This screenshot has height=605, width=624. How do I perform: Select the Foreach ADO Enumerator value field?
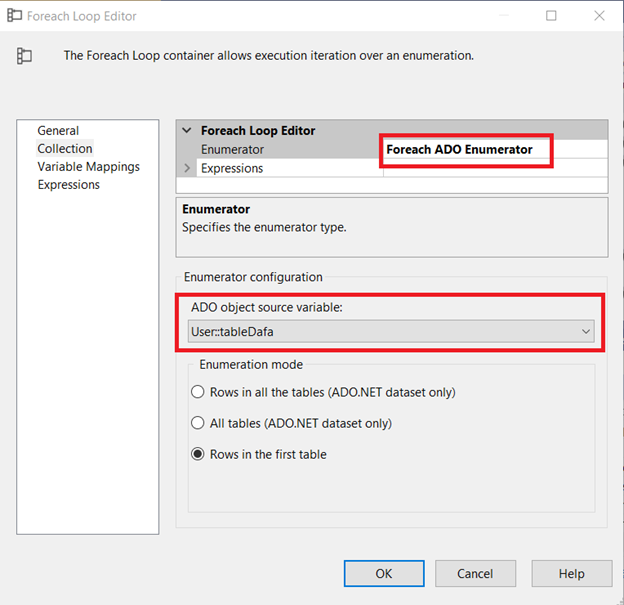(495, 149)
